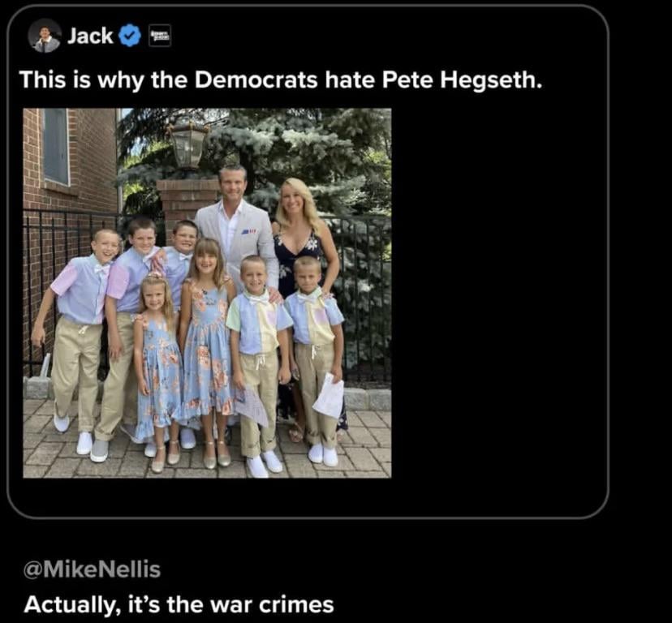Click the brick wall window in the photo

tap(56, 146)
